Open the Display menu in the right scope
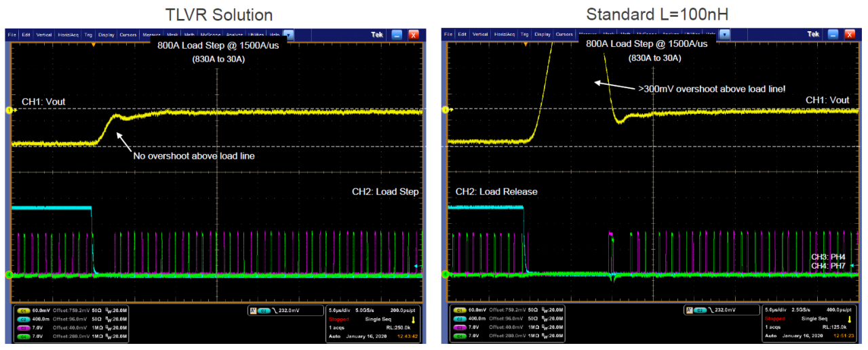 pos(542,34)
